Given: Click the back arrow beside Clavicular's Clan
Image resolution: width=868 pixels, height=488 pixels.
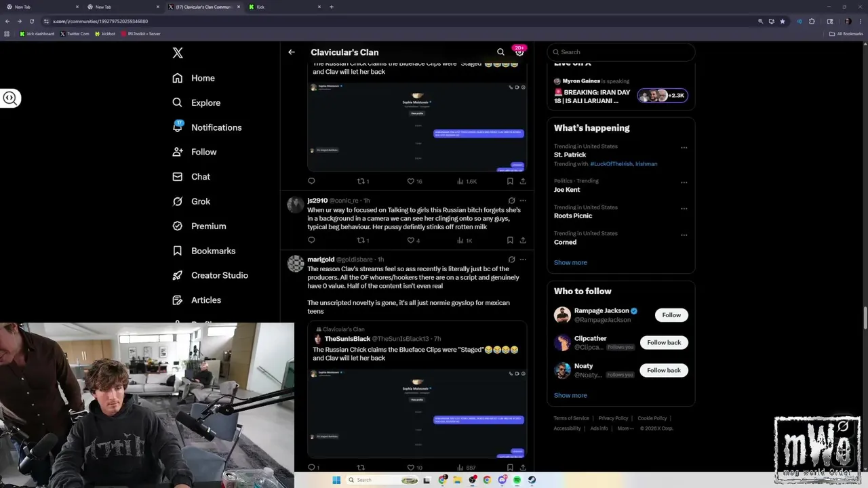Looking at the screenshot, I should click(292, 52).
